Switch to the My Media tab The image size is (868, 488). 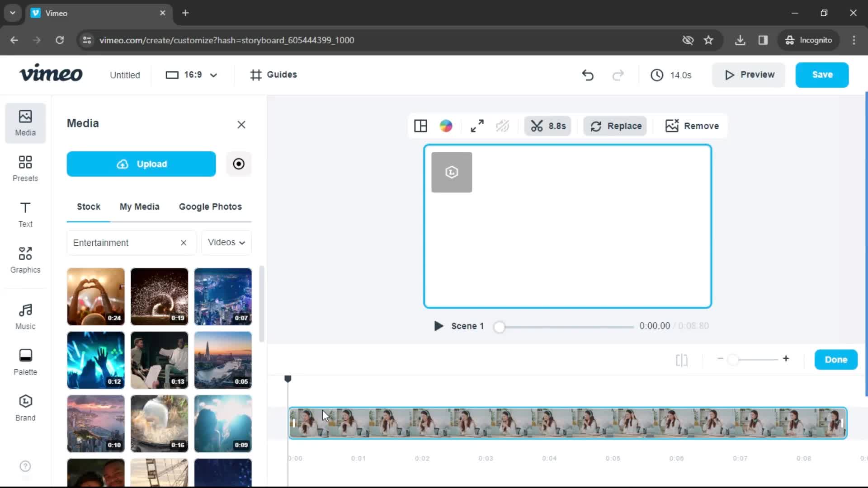[140, 206]
